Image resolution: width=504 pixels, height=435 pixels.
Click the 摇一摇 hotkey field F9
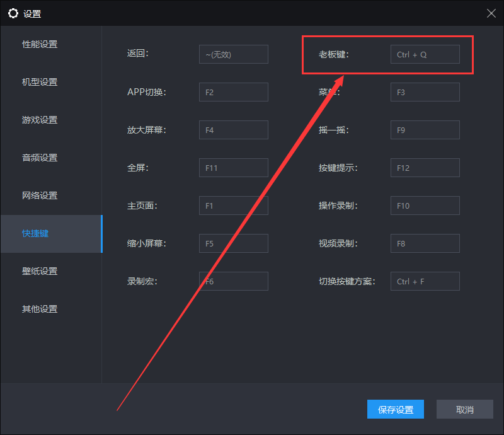(425, 130)
